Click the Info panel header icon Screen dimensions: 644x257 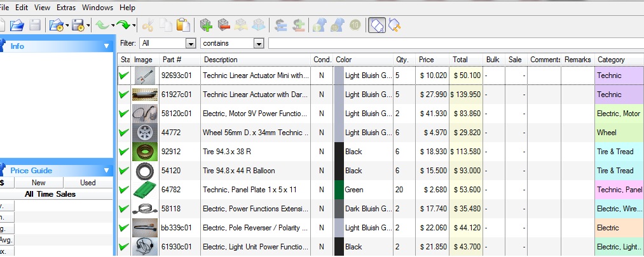pyautogui.click(x=2, y=46)
